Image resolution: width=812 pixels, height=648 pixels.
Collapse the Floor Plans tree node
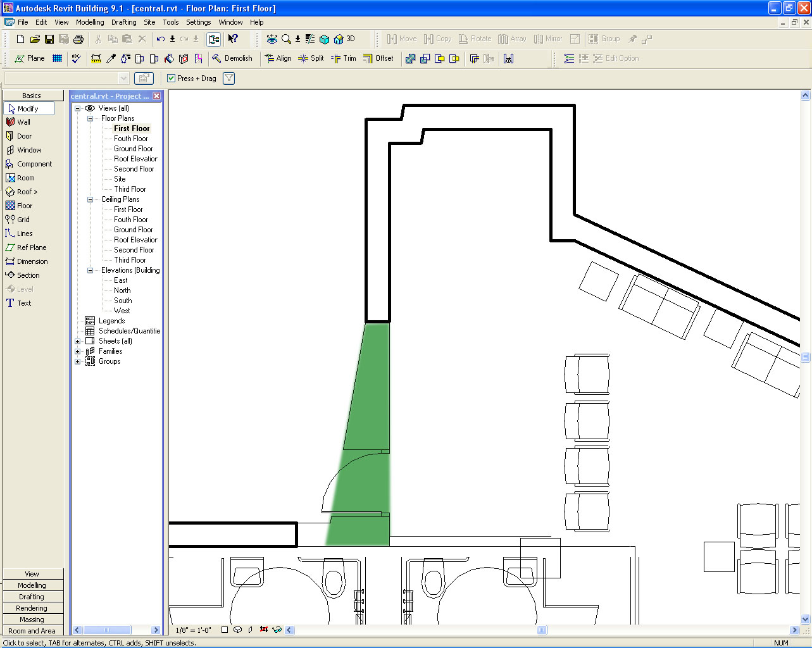[x=90, y=118]
